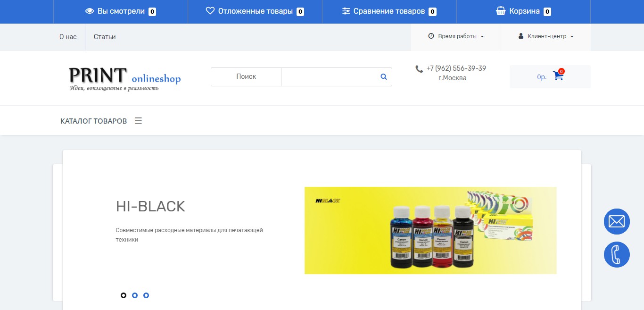
Task: Click the Hi-Black ink banner image
Action: coord(430,230)
